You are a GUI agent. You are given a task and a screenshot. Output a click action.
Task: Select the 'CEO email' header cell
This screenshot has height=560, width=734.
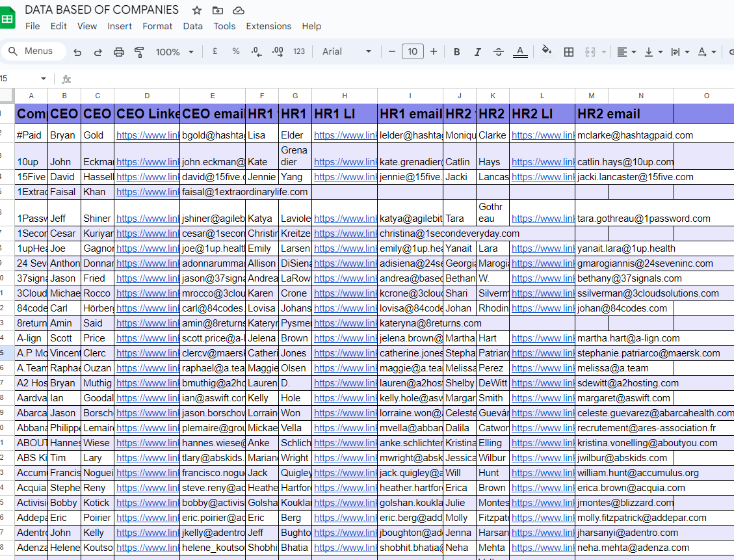pyautogui.click(x=213, y=114)
